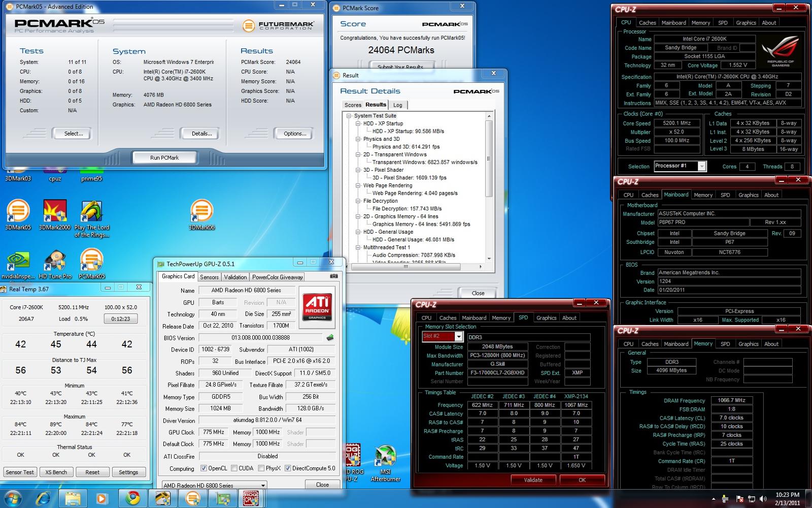Click the Republic of Gamers logo in CPU-Z
The height and width of the screenshot is (508, 812).
click(781, 51)
